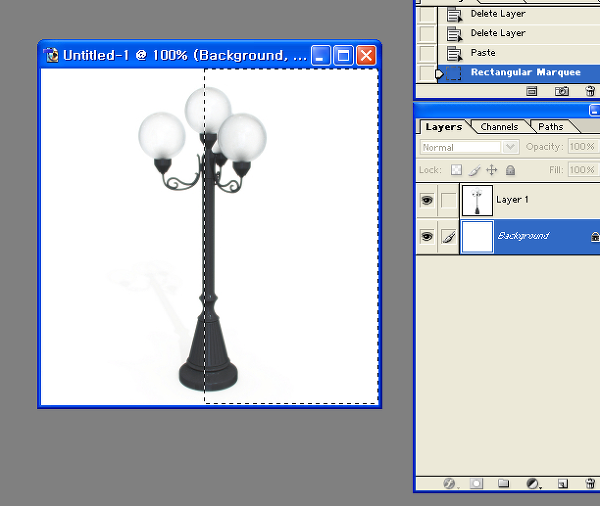
Task: Click the Background layer white thumbnail
Action: [x=477, y=237]
